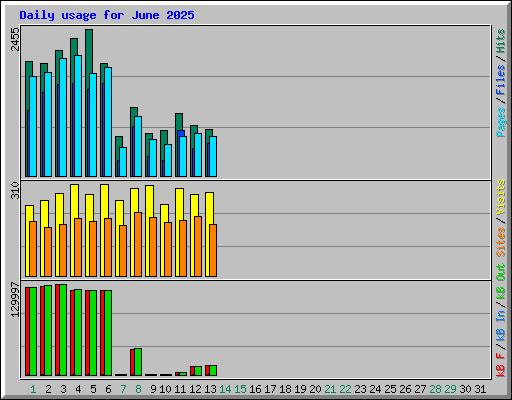Click the green kB Out bar for day 8

click(138, 362)
